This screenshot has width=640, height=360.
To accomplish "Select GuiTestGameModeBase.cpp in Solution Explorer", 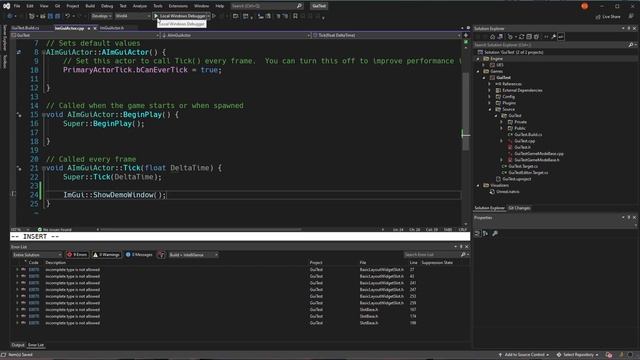I will [539, 154].
